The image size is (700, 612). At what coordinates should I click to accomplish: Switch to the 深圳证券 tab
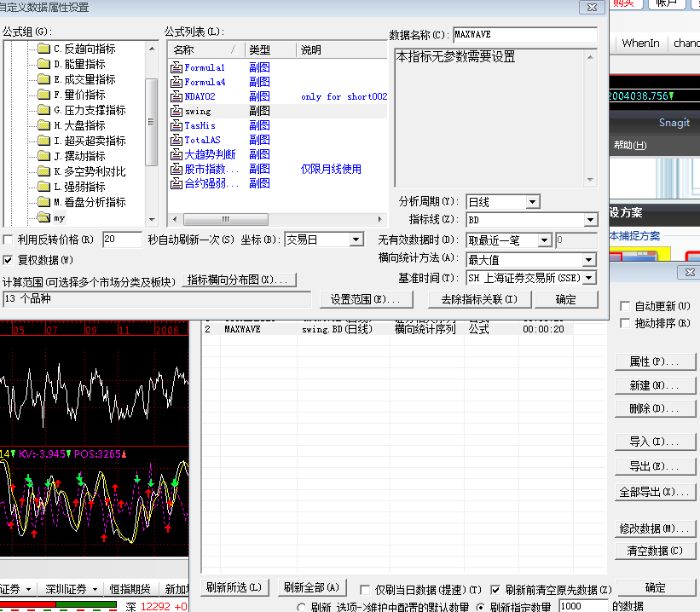coord(66,589)
